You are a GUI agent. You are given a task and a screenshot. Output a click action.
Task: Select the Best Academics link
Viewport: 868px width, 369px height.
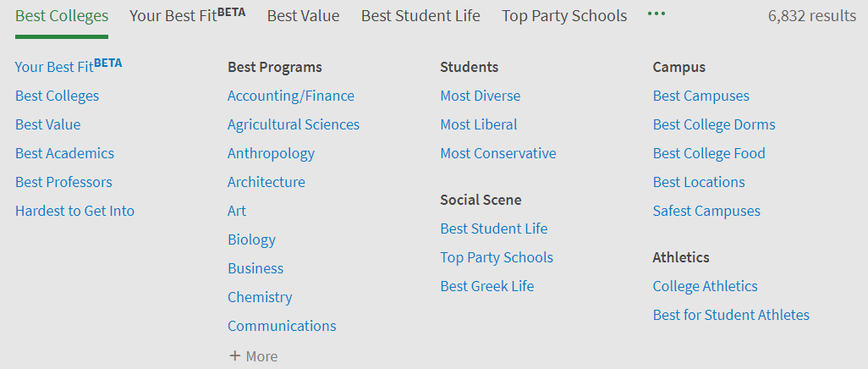(x=64, y=153)
